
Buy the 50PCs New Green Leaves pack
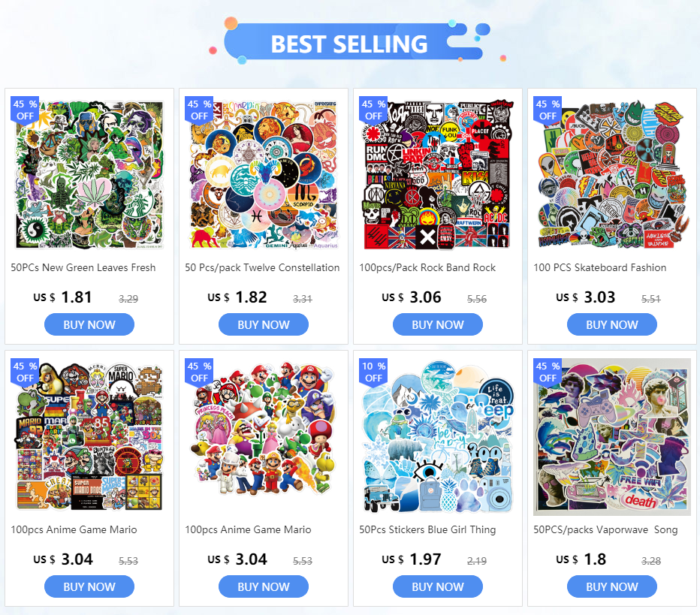[x=89, y=324]
